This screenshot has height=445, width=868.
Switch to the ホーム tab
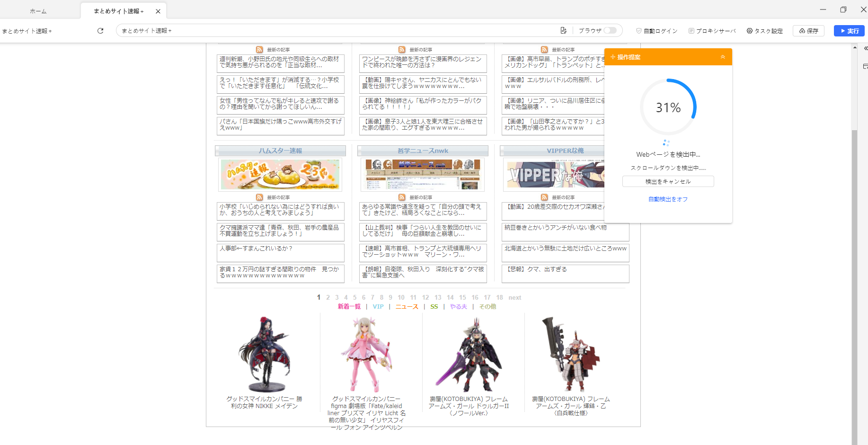[x=38, y=11]
